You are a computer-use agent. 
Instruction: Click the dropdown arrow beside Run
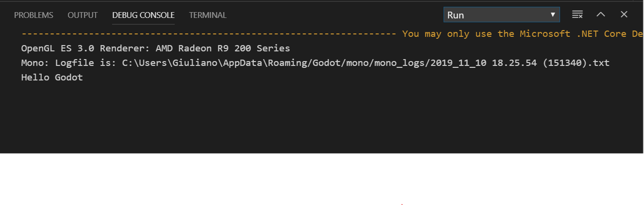(x=553, y=15)
